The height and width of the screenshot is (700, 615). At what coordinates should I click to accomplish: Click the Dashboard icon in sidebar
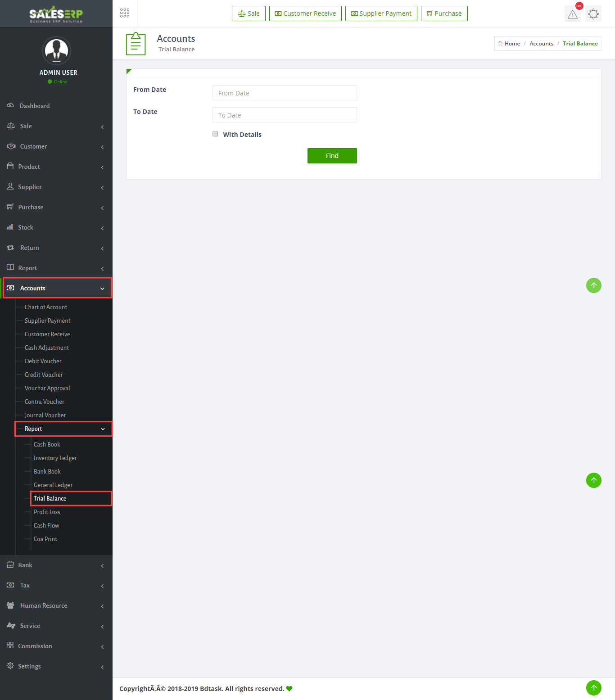tap(10, 105)
